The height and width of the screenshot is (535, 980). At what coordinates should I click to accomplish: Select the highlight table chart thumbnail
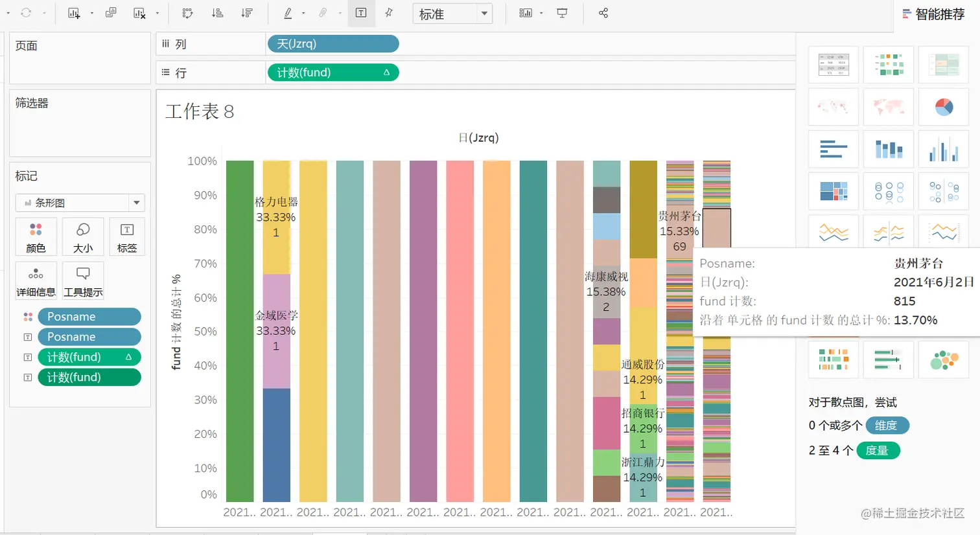[x=944, y=65]
